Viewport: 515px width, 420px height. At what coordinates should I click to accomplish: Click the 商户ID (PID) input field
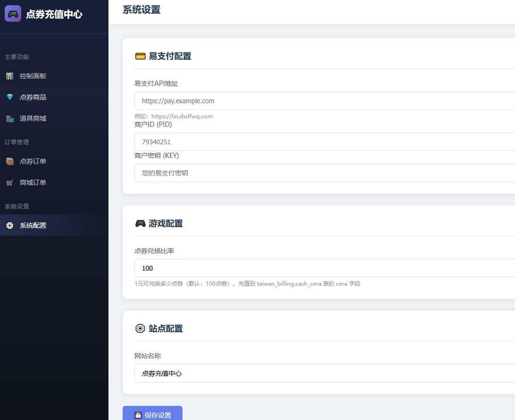click(283, 141)
